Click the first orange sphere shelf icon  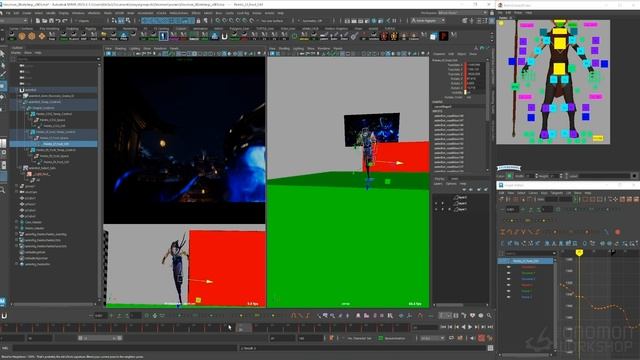point(22,36)
